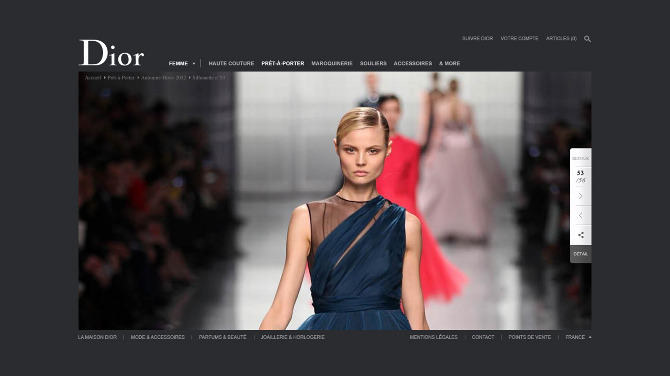Open Accessoires category
670x376 pixels.
[x=413, y=63]
